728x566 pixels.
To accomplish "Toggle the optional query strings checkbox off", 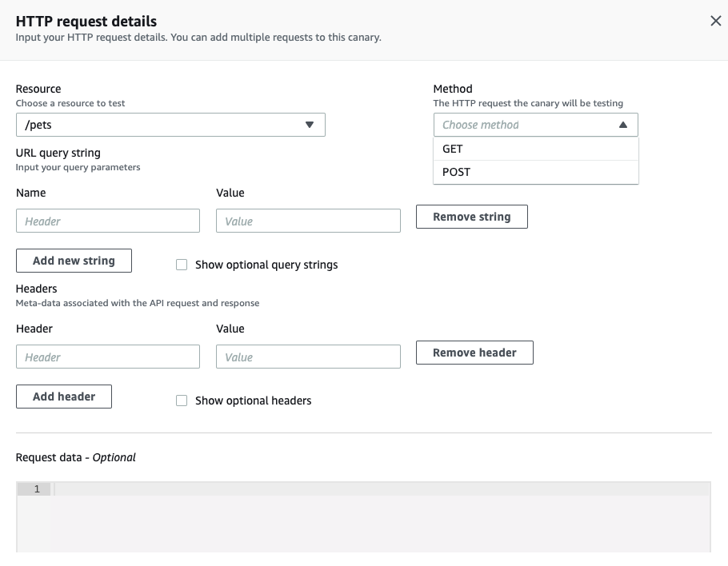I will point(182,265).
